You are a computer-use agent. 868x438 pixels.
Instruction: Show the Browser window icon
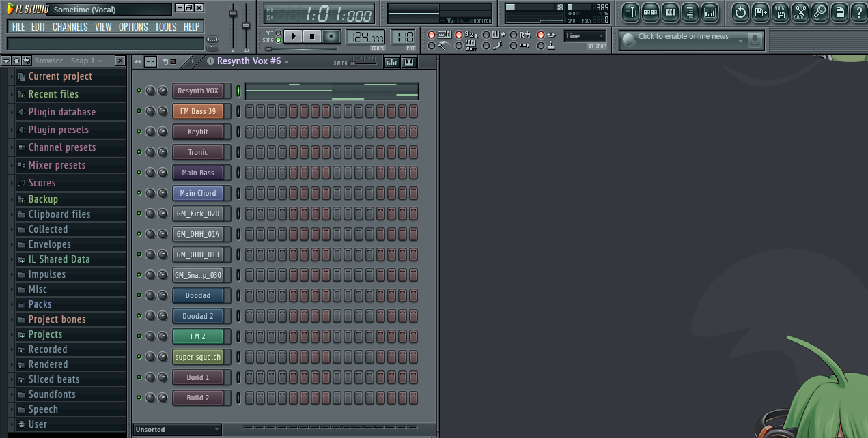pos(690,12)
